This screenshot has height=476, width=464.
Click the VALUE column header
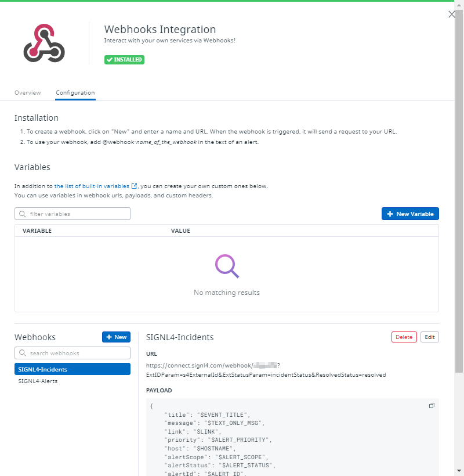[x=180, y=230]
